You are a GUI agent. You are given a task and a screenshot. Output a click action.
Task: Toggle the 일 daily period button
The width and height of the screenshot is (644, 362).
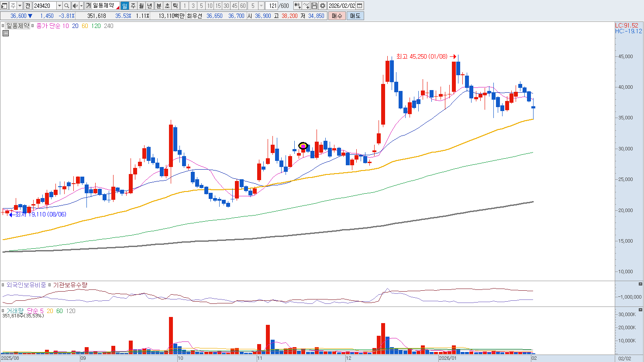pyautogui.click(x=125, y=6)
